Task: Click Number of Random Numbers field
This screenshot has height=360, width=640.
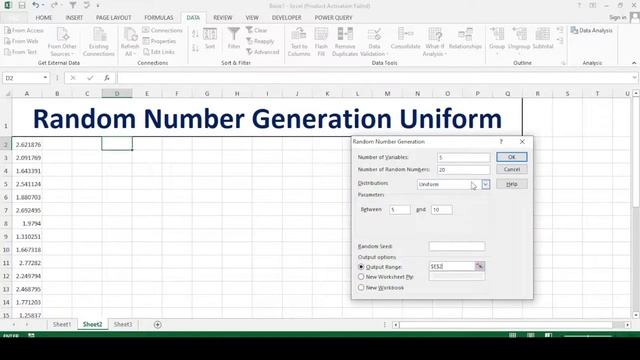Action: pos(463,169)
